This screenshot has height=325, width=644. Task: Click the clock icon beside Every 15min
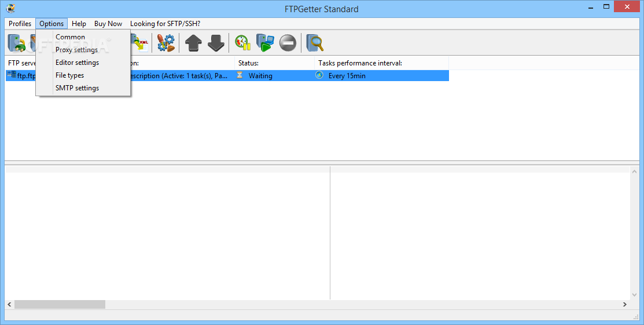point(319,75)
